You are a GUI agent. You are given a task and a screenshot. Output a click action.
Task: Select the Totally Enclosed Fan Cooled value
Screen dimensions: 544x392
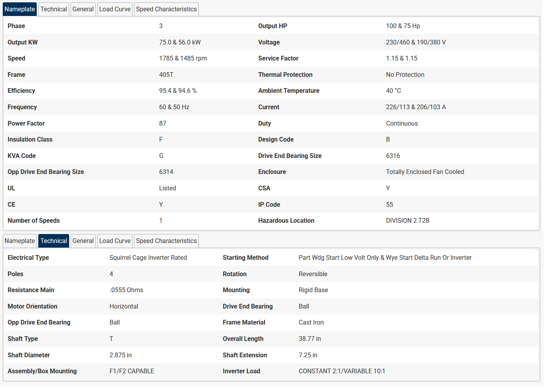425,172
